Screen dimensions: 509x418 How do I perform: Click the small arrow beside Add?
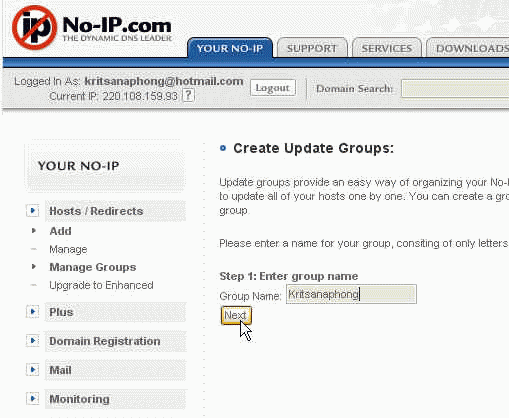coord(34,231)
